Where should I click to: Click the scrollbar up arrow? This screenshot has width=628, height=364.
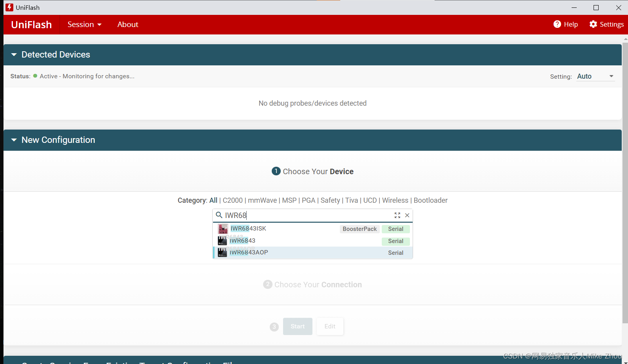point(625,39)
